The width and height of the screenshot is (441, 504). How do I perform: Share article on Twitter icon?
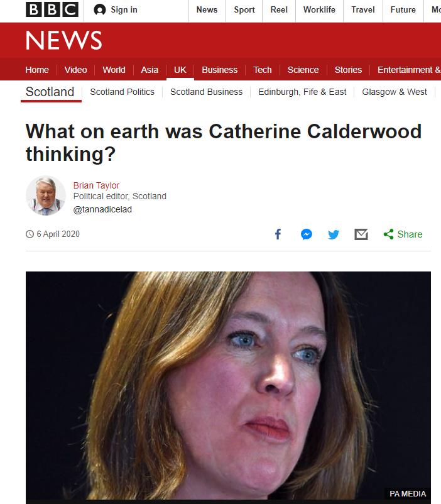334,234
